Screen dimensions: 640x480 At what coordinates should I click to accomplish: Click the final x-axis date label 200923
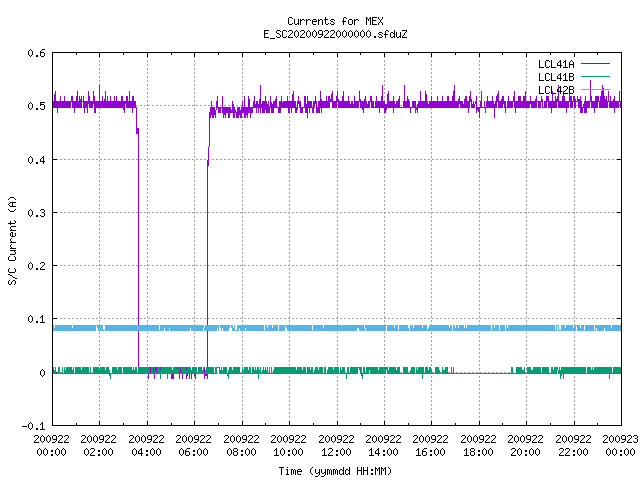[x=620, y=439]
